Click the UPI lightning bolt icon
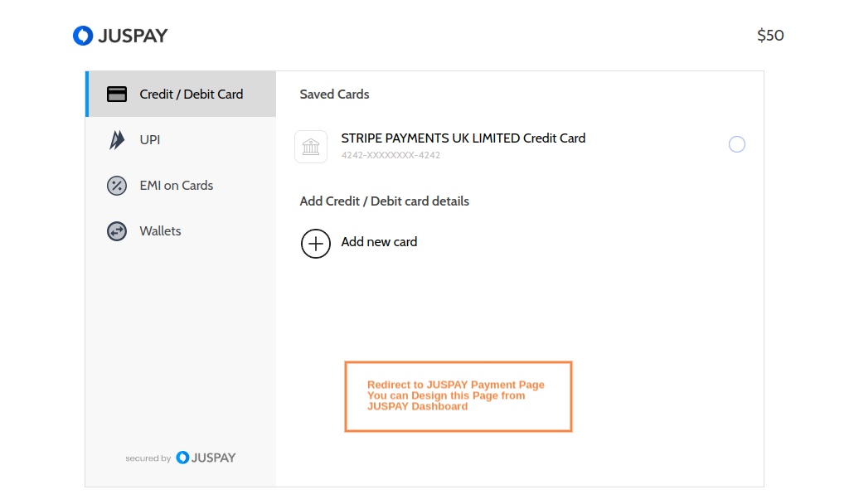Viewport: 849px width, 504px height. click(116, 139)
